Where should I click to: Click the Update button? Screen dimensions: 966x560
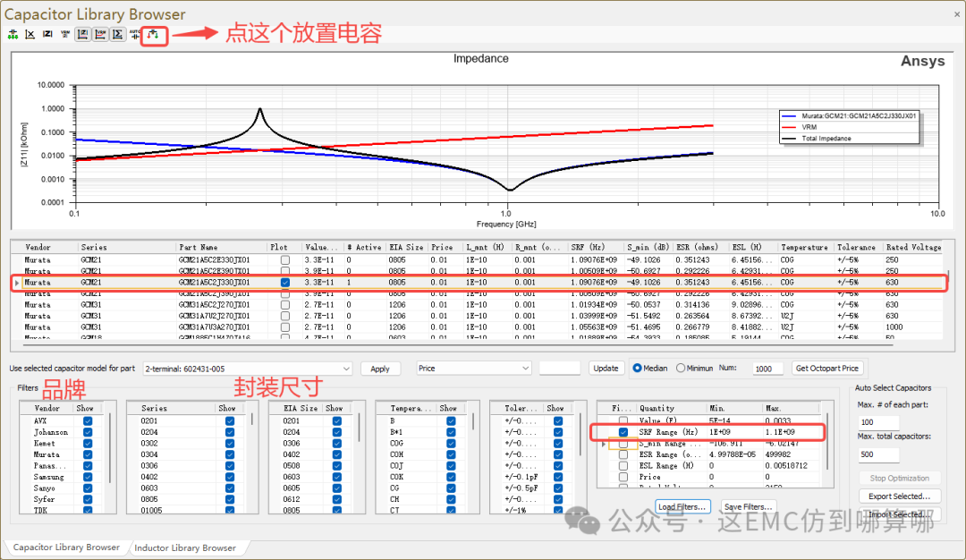pyautogui.click(x=606, y=368)
